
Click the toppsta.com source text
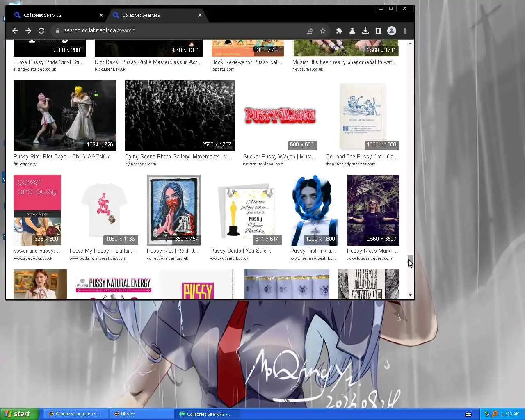(x=223, y=69)
